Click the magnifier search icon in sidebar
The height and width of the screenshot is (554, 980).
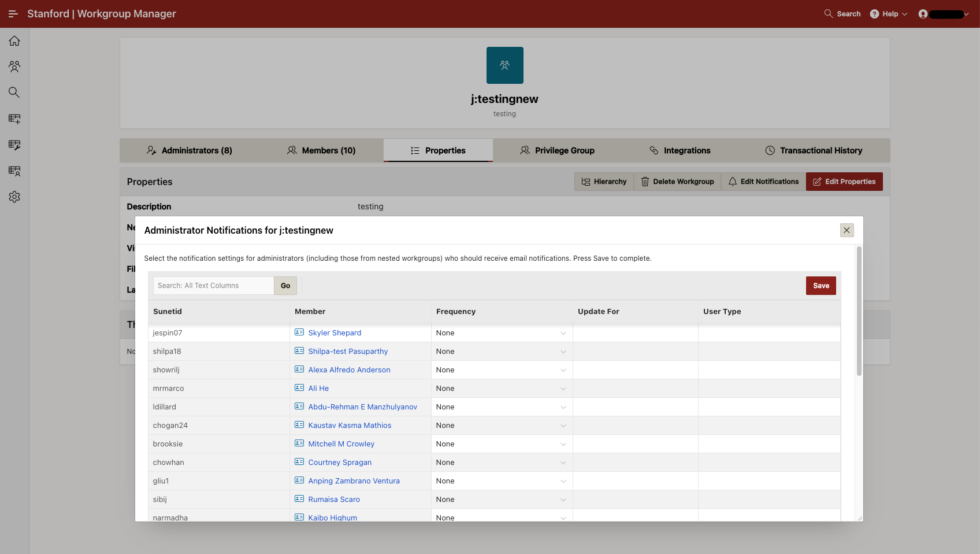tap(14, 93)
